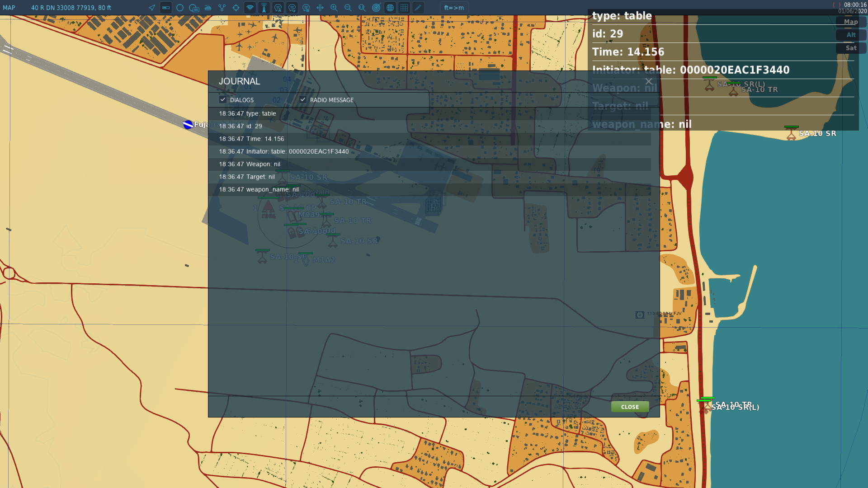868x488 pixels.
Task: Select journal entry 'Time: 14.156'
Action: [429, 139]
